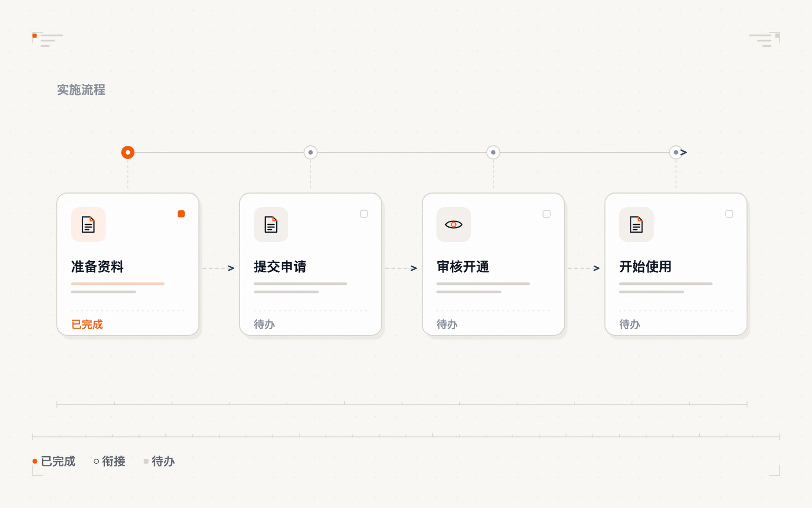Click the 待办 status on 审核开通 card
Viewport: 812px width, 508px height.
click(447, 325)
